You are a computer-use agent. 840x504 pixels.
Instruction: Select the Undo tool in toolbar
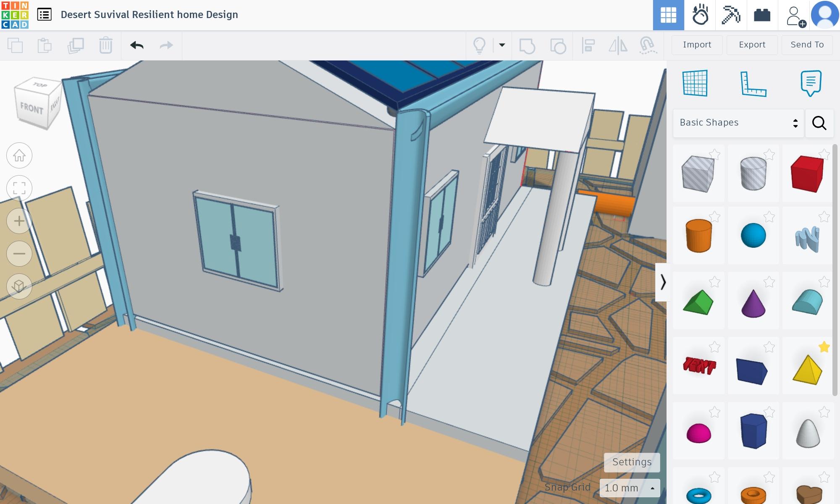136,45
